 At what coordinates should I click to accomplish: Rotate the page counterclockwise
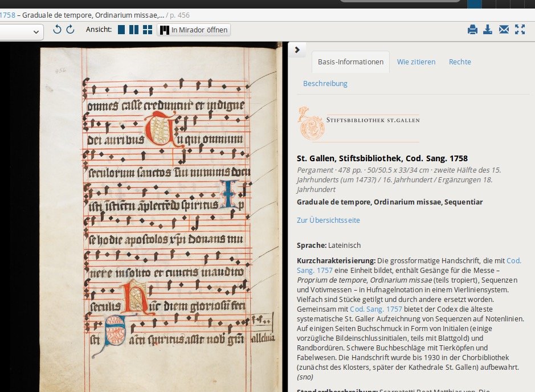pyautogui.click(x=57, y=30)
